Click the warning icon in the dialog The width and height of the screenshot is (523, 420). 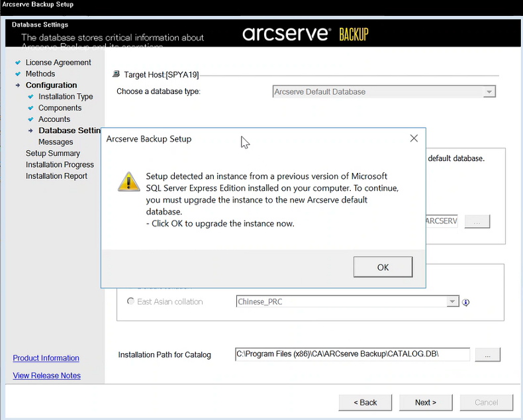pos(128,182)
